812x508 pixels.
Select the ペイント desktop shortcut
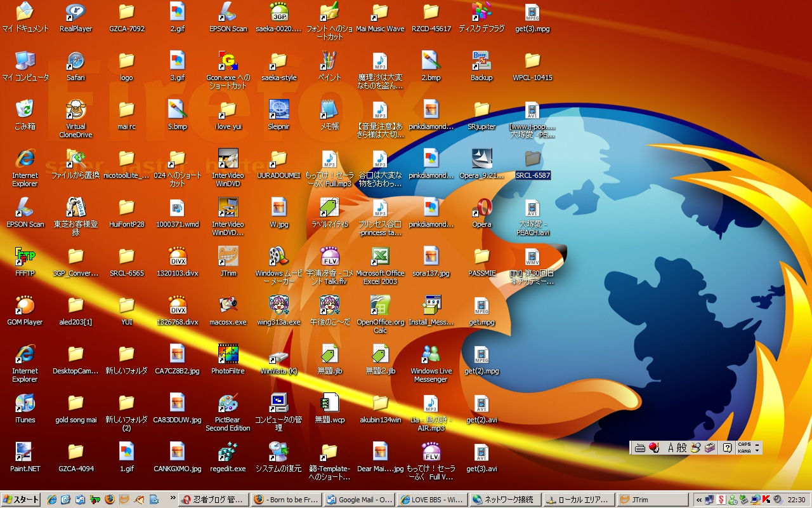tap(329, 66)
